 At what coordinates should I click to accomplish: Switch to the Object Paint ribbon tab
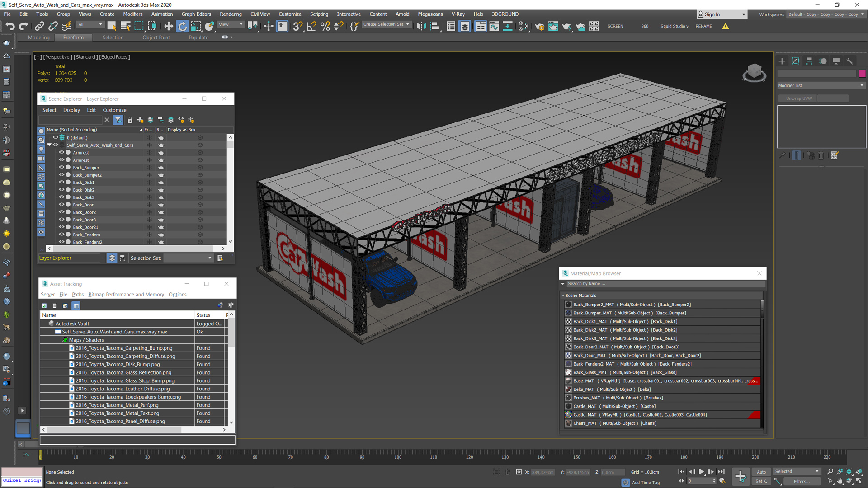(x=156, y=38)
